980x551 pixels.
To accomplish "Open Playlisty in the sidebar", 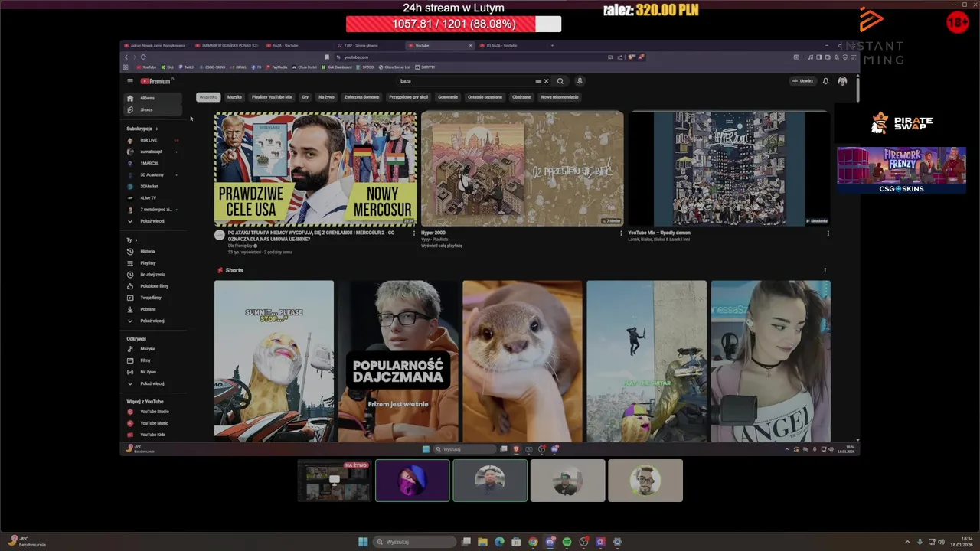I will pyautogui.click(x=153, y=262).
